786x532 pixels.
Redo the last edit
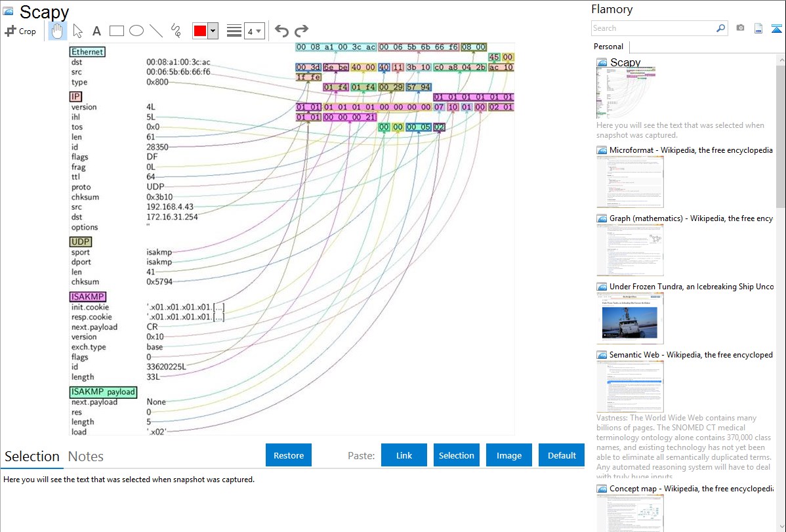pos(301,31)
